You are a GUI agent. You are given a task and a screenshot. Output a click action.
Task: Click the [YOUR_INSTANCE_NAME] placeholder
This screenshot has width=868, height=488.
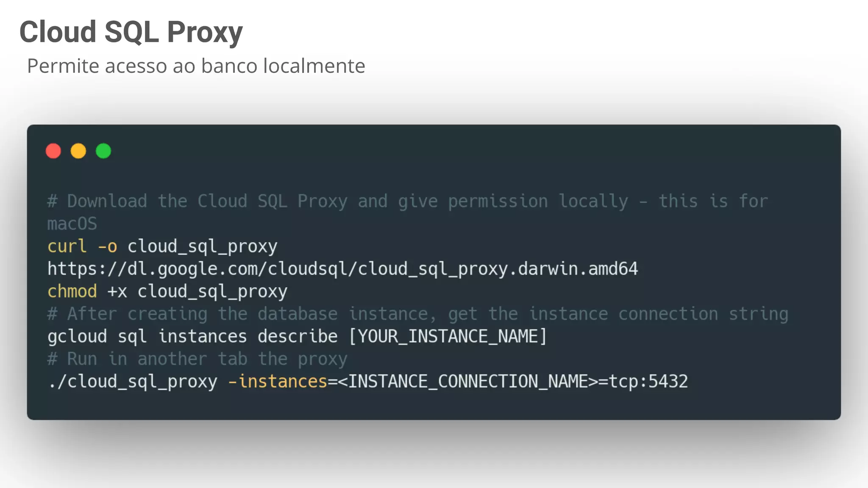[x=448, y=336]
